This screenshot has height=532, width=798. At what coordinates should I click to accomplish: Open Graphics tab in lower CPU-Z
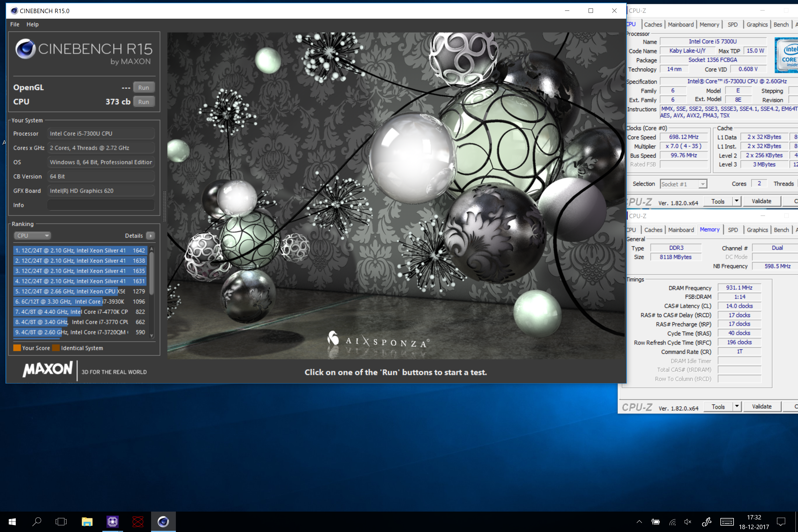pyautogui.click(x=757, y=230)
